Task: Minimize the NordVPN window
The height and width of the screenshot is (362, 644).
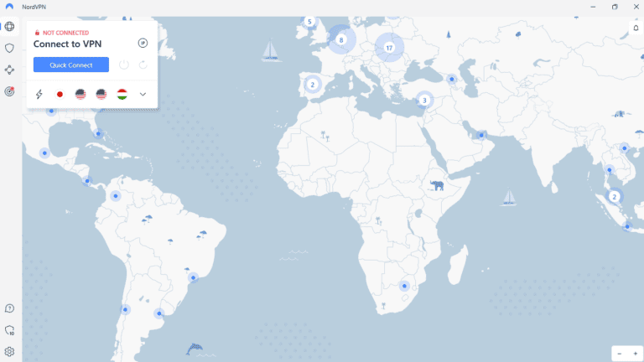Action: (593, 7)
